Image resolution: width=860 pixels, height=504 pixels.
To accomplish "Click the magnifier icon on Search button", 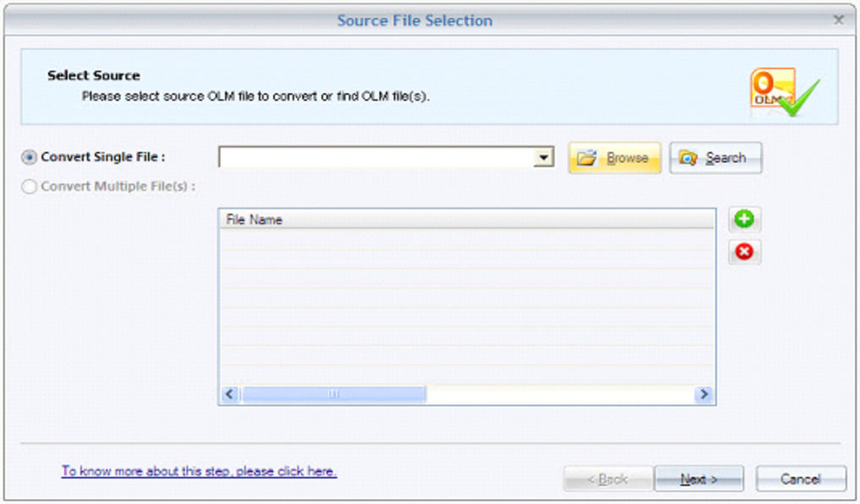I will point(687,158).
